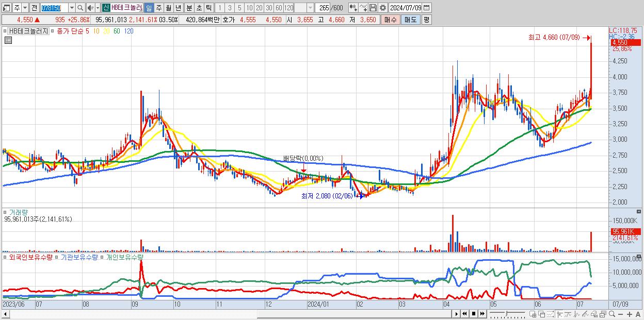Click the yellow 20-day moving average label
Image resolution: width=644 pixels, height=320 pixels.
pos(106,31)
